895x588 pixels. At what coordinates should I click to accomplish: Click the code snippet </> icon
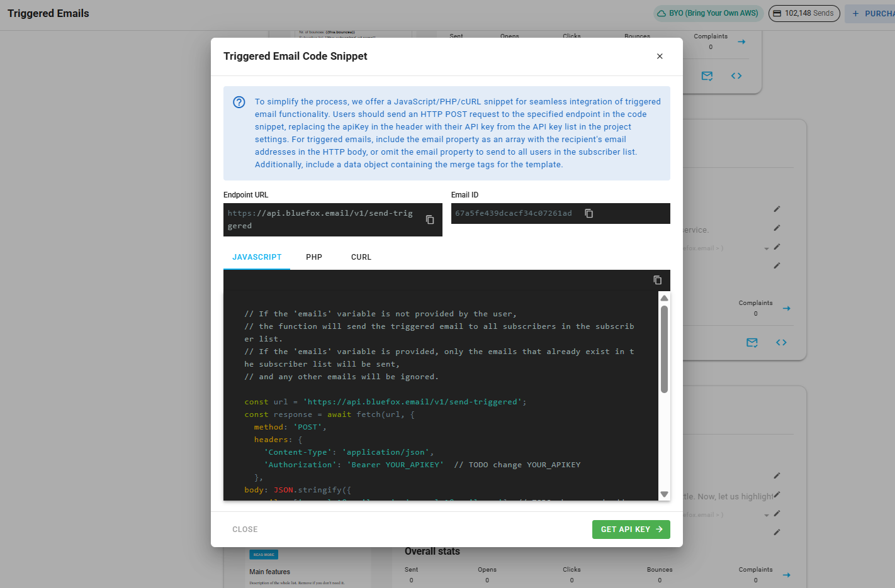[736, 75]
